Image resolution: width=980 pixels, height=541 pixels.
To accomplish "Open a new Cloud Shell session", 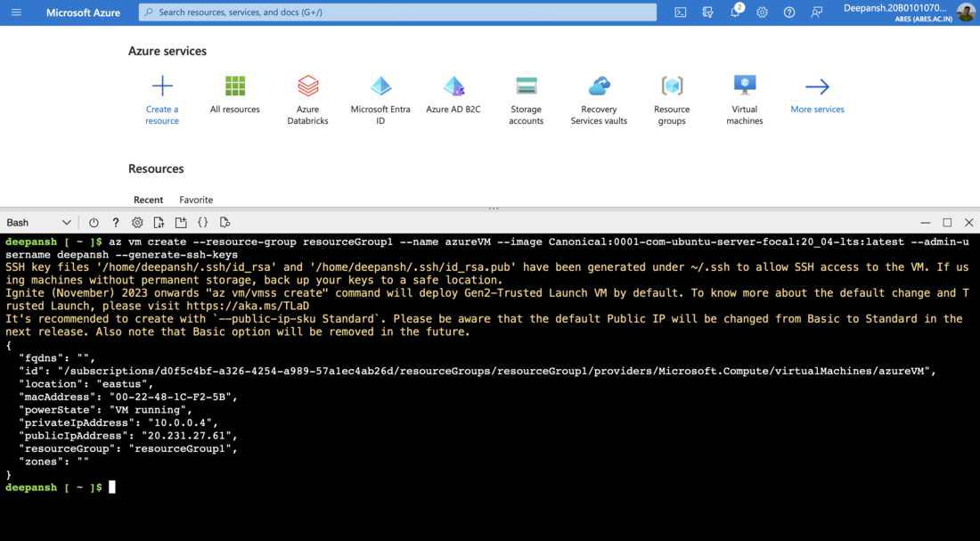I will coord(181,223).
